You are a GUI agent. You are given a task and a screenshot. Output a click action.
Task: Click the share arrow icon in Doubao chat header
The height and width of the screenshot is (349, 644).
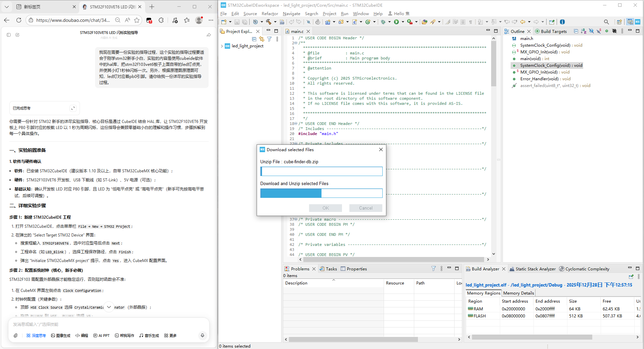209,35
